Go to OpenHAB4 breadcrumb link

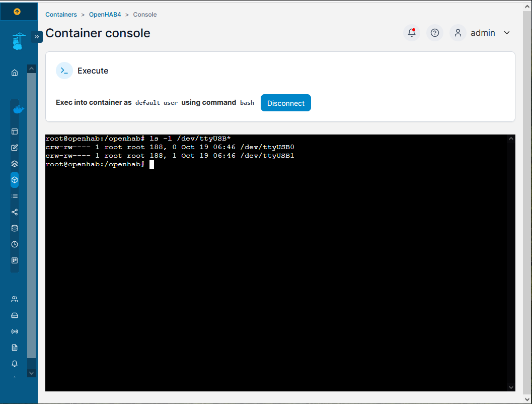tap(105, 15)
